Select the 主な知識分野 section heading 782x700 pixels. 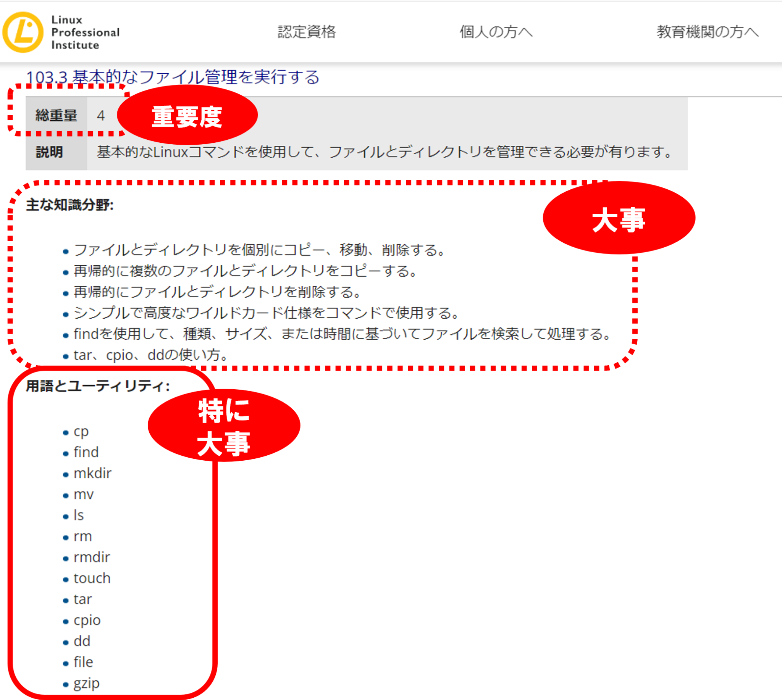tap(69, 205)
